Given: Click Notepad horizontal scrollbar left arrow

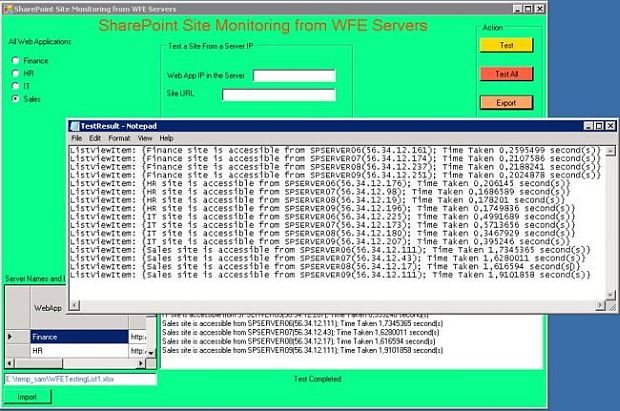Looking at the screenshot, I should [74, 305].
